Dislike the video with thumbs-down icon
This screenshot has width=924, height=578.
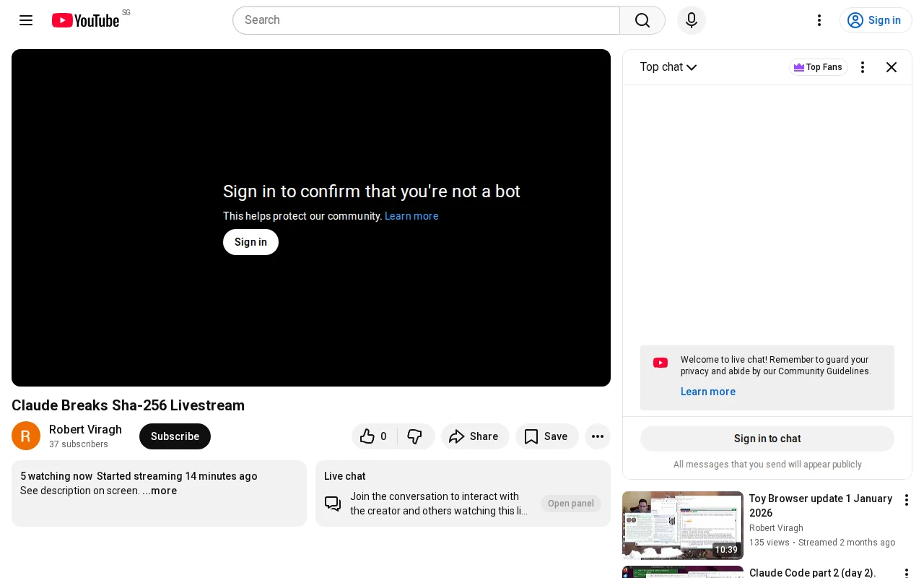pos(415,436)
